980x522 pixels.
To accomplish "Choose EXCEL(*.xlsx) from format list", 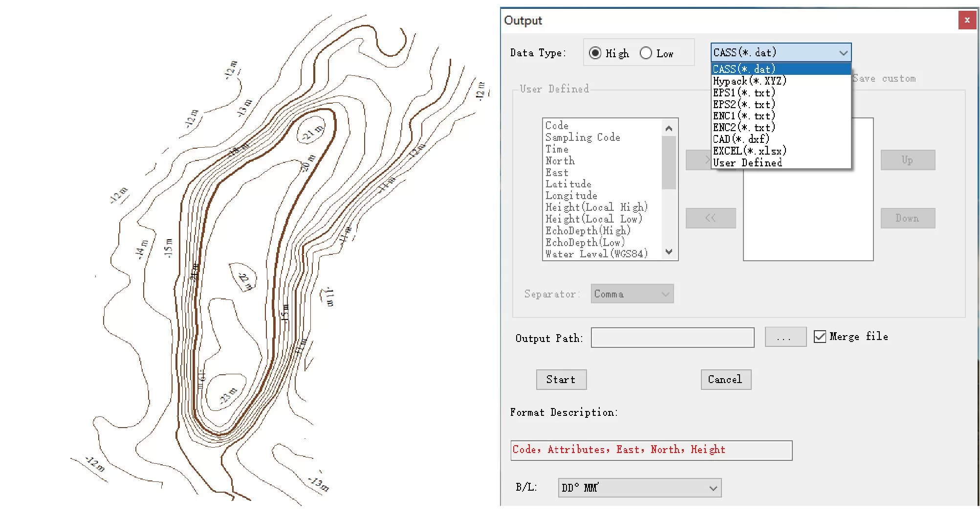I will 781,151.
